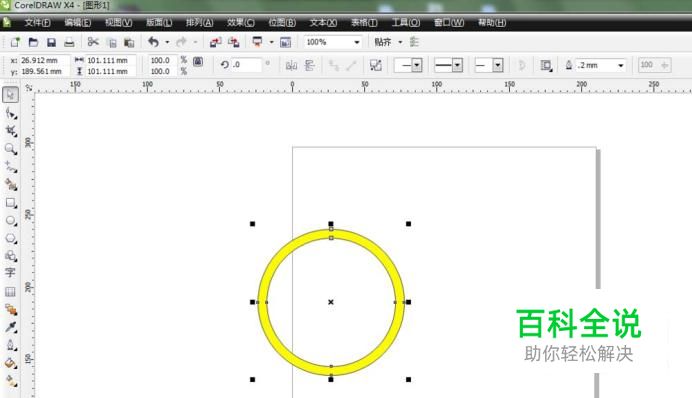Save the document with floppy icon
The height and width of the screenshot is (398, 692).
point(51,42)
